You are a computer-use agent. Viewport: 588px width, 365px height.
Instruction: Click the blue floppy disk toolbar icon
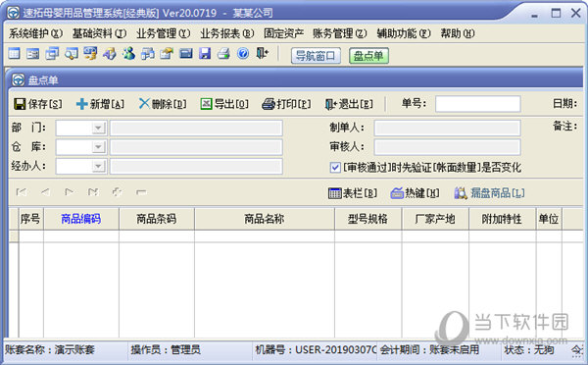205,54
